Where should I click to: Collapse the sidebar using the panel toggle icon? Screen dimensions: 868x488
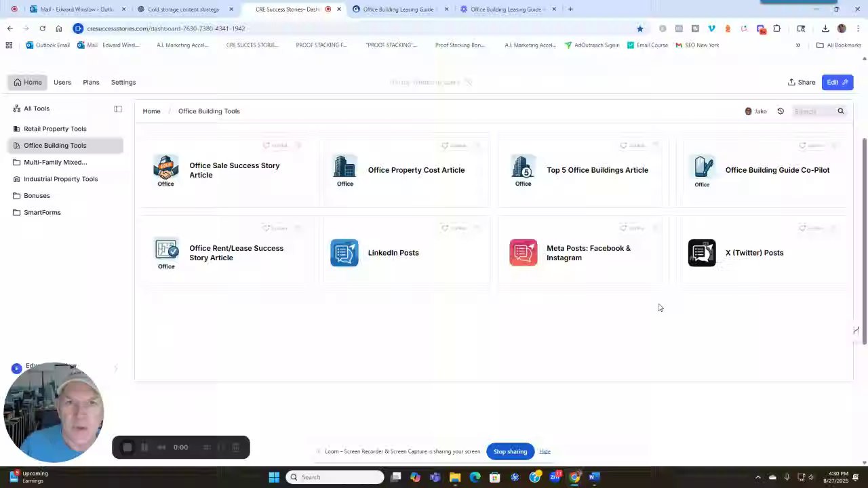118,108
